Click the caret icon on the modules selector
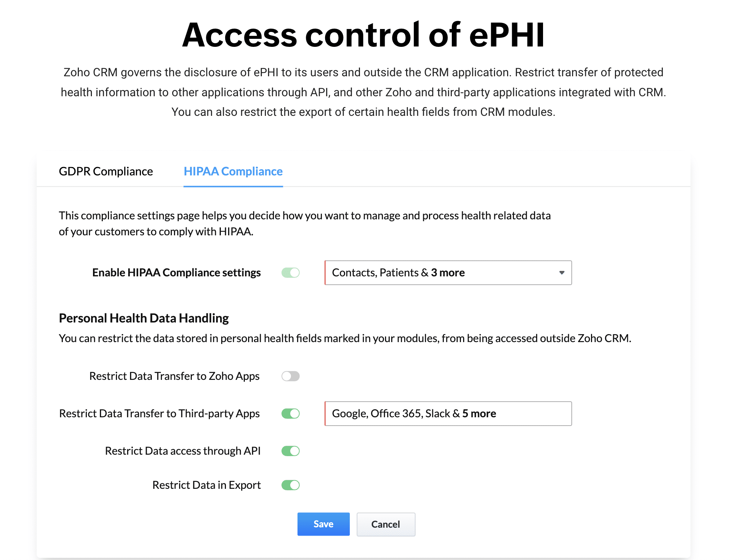This screenshot has height=560, width=741. tap(561, 273)
